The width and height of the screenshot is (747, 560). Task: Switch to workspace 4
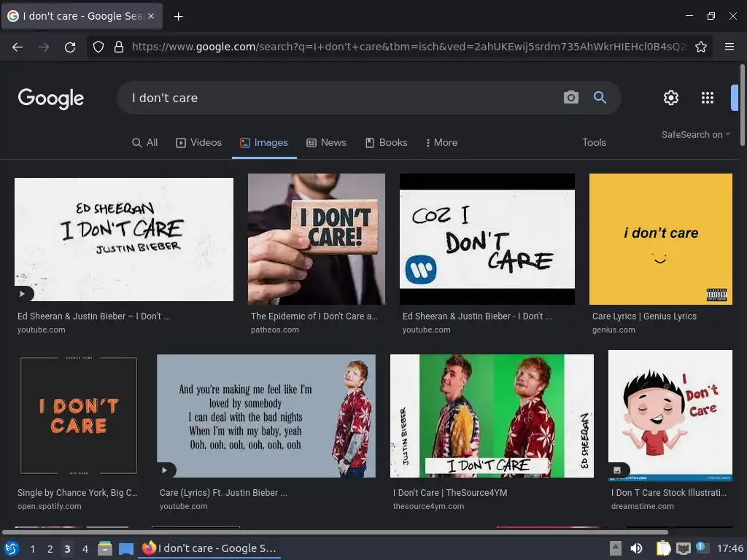point(85,548)
